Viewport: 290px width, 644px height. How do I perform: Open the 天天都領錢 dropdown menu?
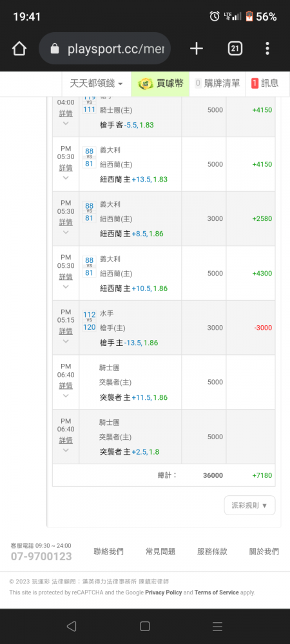click(x=96, y=84)
